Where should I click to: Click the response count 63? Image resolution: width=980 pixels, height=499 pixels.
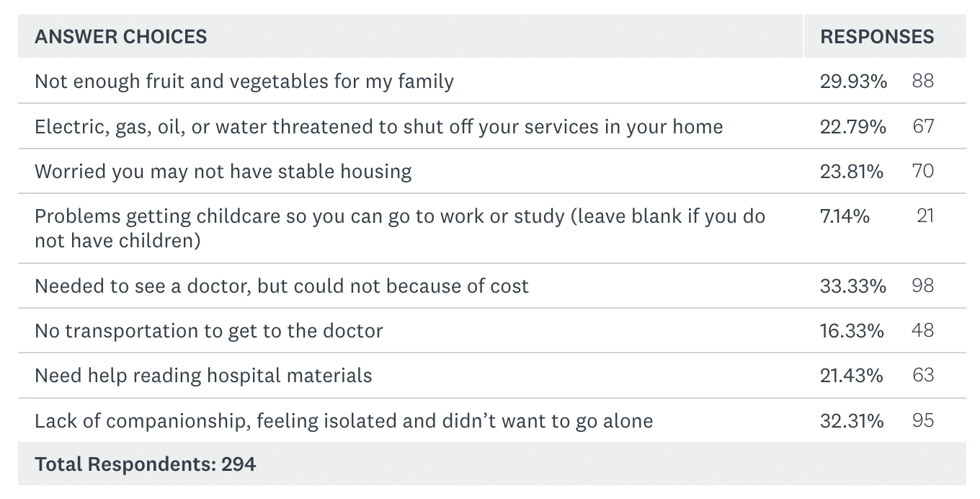pyautogui.click(x=922, y=376)
